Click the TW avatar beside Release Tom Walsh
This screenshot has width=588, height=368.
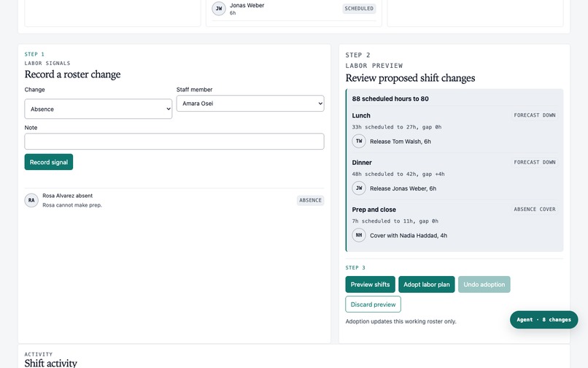point(359,141)
